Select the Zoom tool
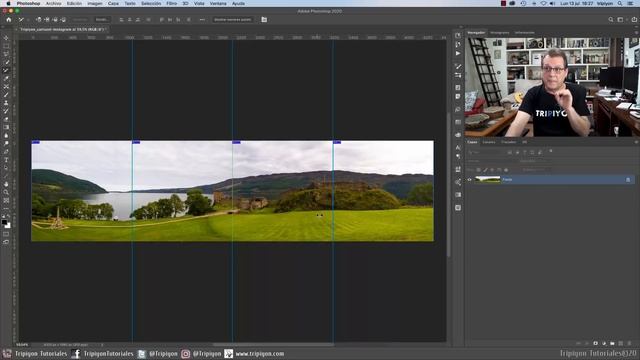 [x=6, y=192]
